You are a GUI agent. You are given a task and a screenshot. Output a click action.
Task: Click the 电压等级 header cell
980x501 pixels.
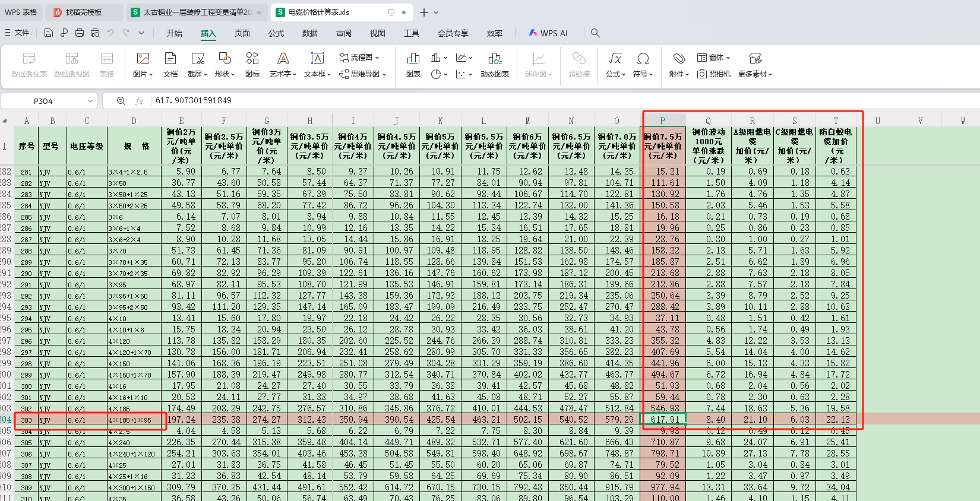pos(87,146)
